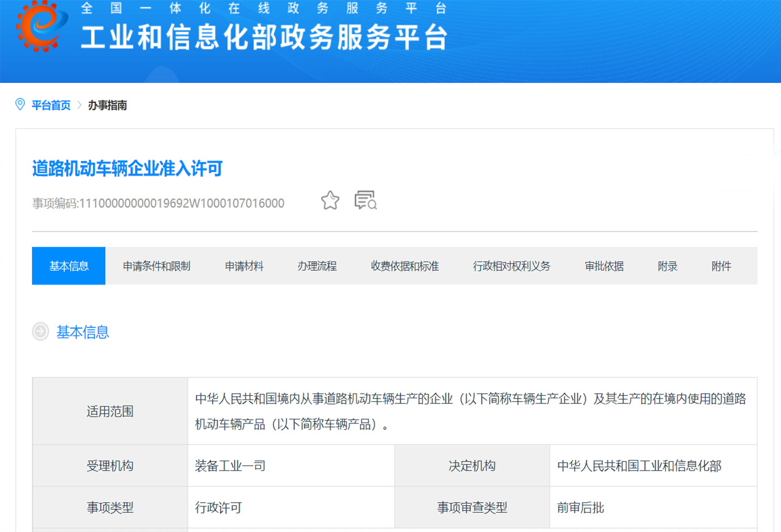781x532 pixels.
Task: Open the 附录 tab
Action: [667, 266]
